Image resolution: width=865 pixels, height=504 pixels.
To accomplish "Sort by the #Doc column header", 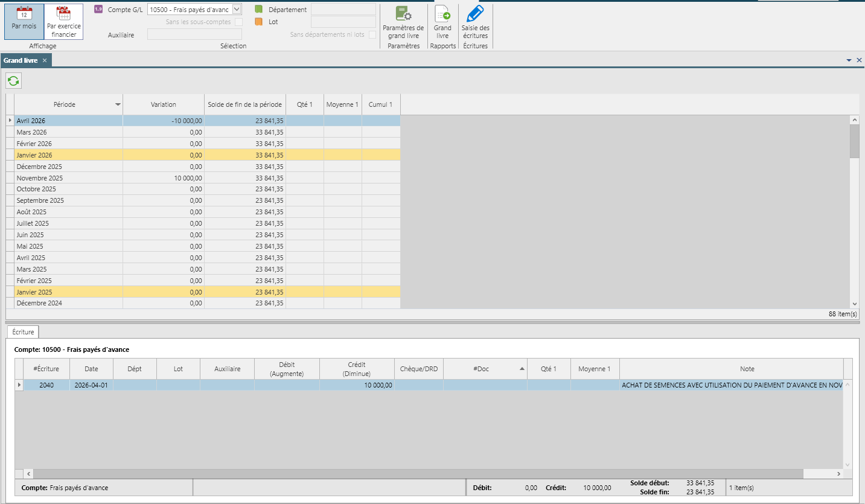I will coord(485,369).
